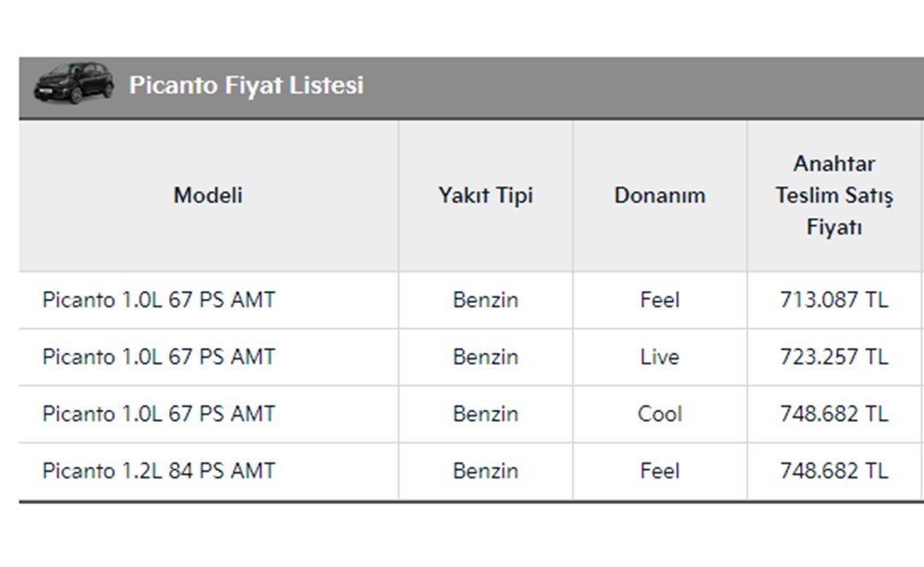Screen dimensions: 924x567
Task: Select the Cool trim cell
Action: coord(660,414)
